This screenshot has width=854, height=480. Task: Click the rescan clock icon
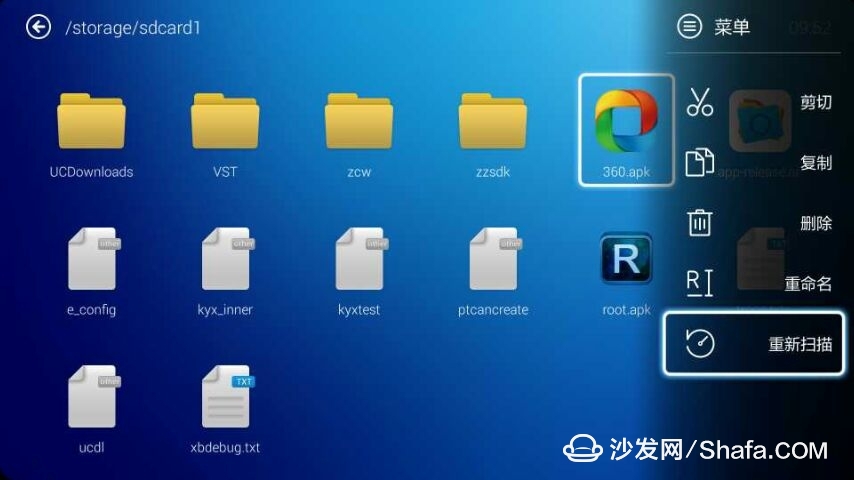point(700,343)
